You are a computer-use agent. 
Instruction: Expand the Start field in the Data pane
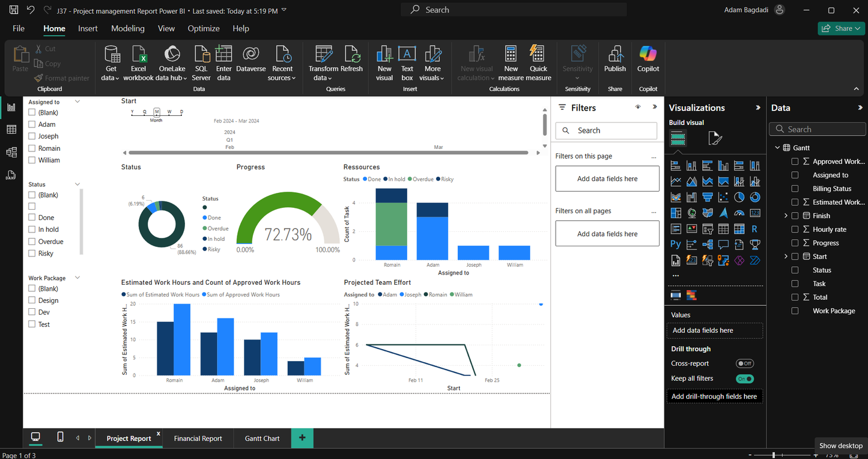pyautogui.click(x=787, y=256)
